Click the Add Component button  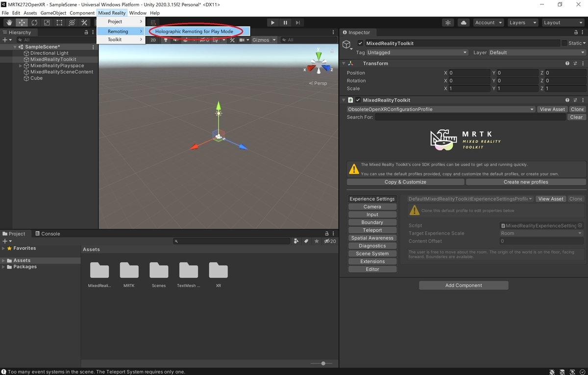pyautogui.click(x=464, y=285)
